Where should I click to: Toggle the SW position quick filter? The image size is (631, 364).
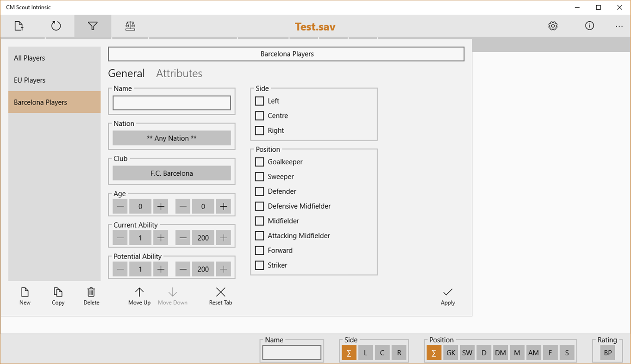point(467,353)
